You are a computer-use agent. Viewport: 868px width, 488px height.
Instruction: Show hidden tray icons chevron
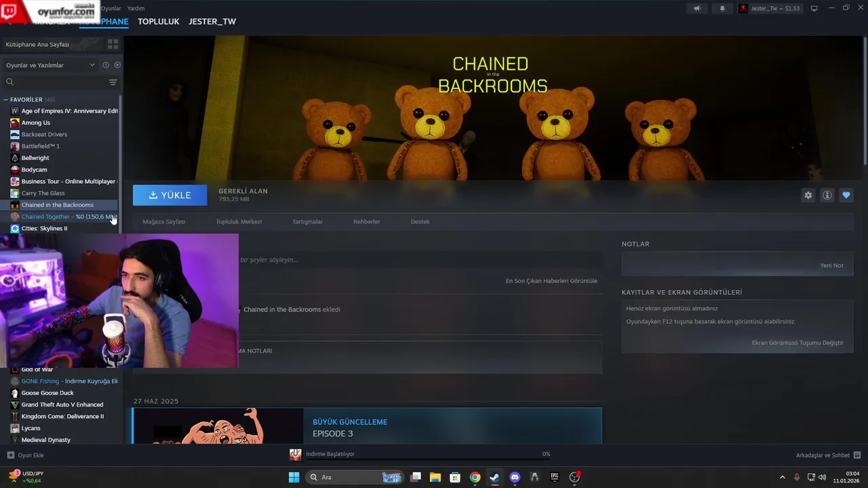pos(782,477)
